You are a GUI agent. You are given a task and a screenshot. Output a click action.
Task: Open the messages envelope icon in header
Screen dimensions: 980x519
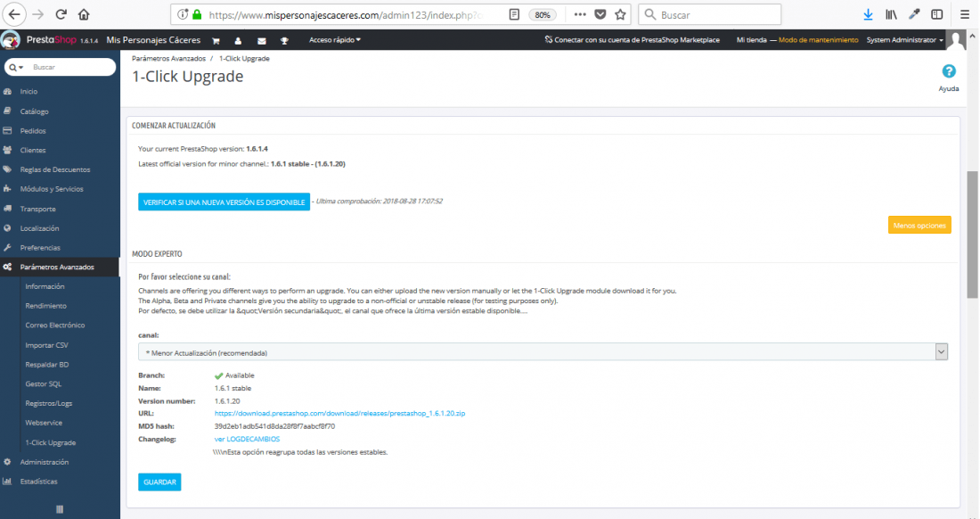pos(261,41)
